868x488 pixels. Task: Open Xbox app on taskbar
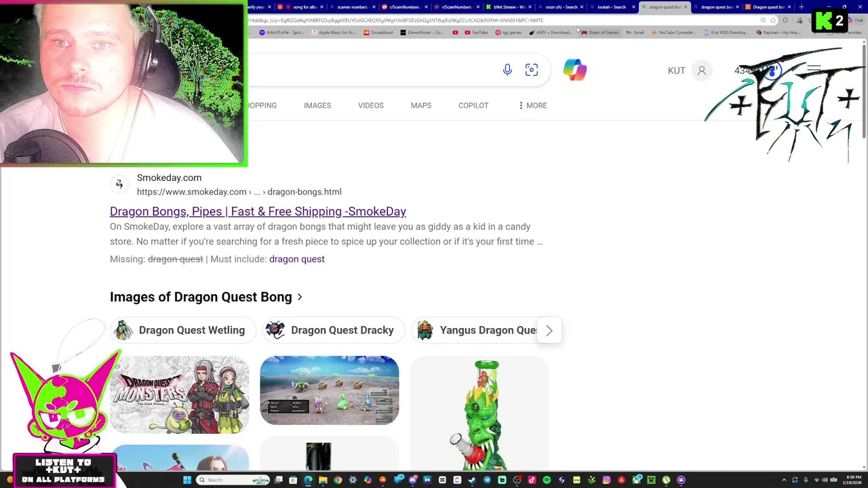(x=637, y=480)
